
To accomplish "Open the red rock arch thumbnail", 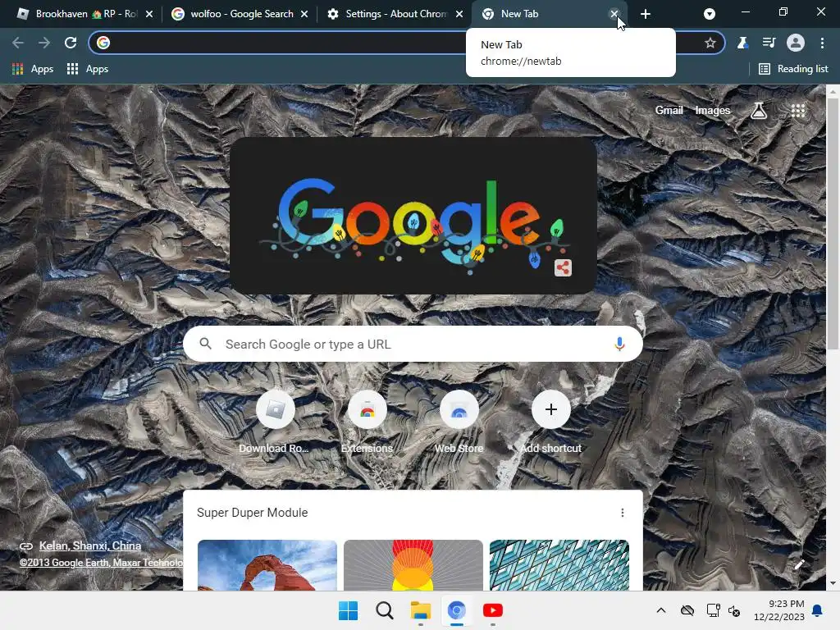I will pyautogui.click(x=267, y=565).
